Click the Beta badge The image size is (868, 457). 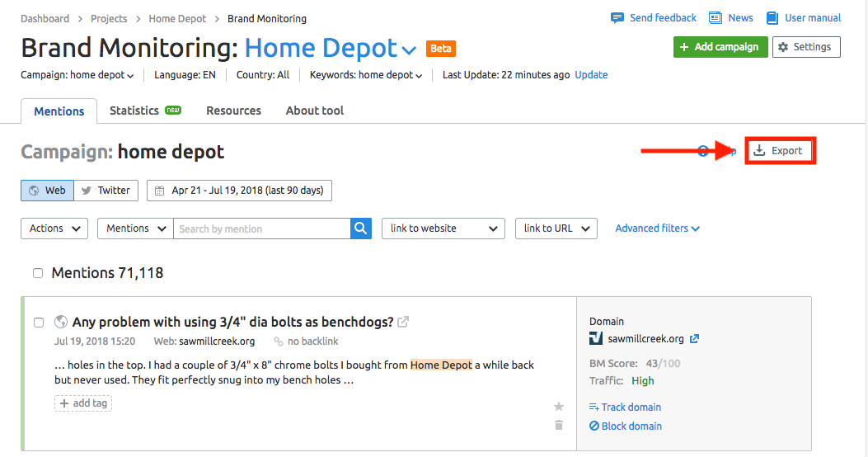(x=441, y=48)
